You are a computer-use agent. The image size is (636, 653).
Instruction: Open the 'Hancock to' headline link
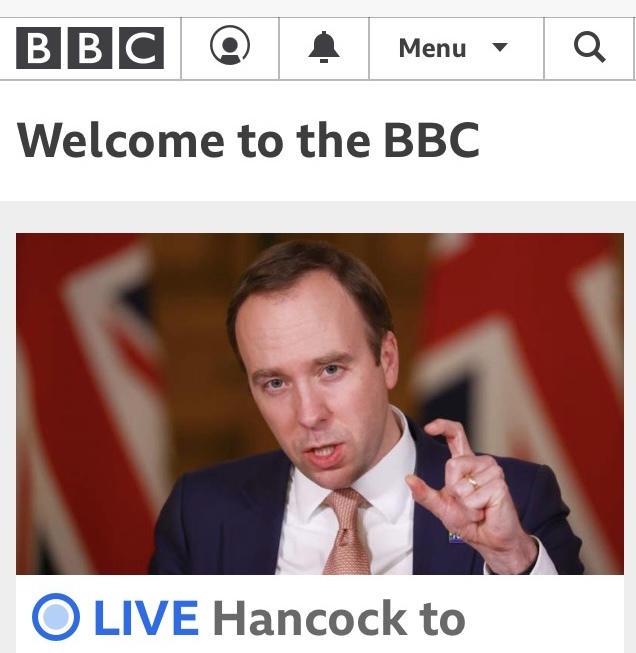pos(339,618)
